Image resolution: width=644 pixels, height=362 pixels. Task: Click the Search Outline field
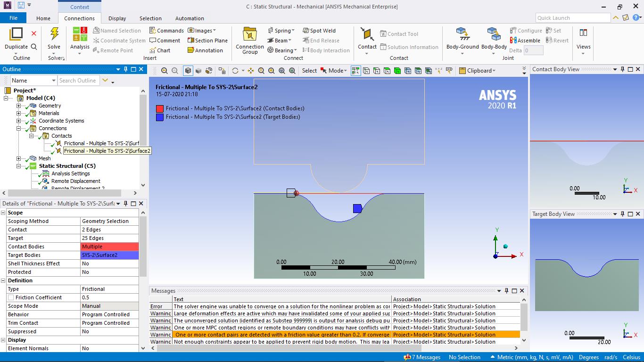click(x=79, y=81)
